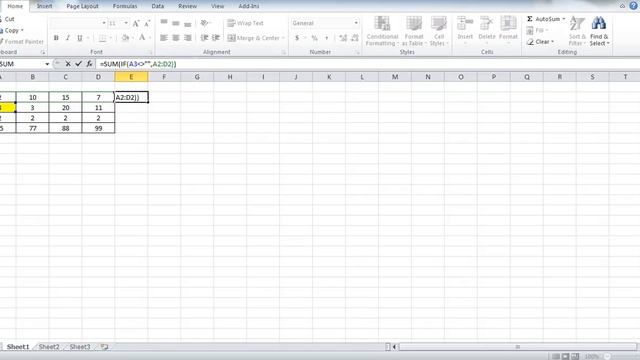Click the Decrease Font Size icon
This screenshot has width=640, height=360.
tap(147, 23)
